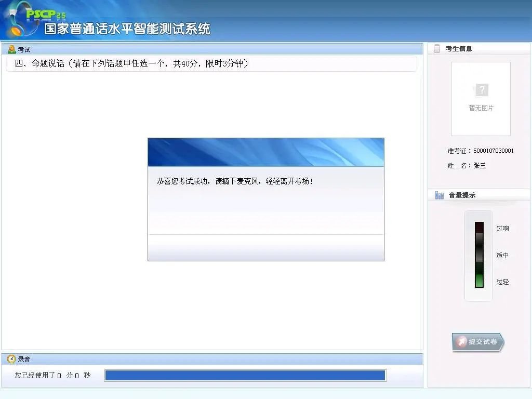This screenshot has height=399, width=532.
Task: Click the 恭喜您考试成功 dialog message
Action: pyautogui.click(x=235, y=181)
